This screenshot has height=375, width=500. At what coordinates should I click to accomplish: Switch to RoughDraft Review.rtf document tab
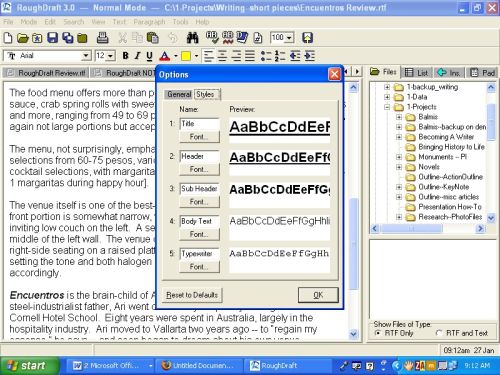pyautogui.click(x=46, y=73)
